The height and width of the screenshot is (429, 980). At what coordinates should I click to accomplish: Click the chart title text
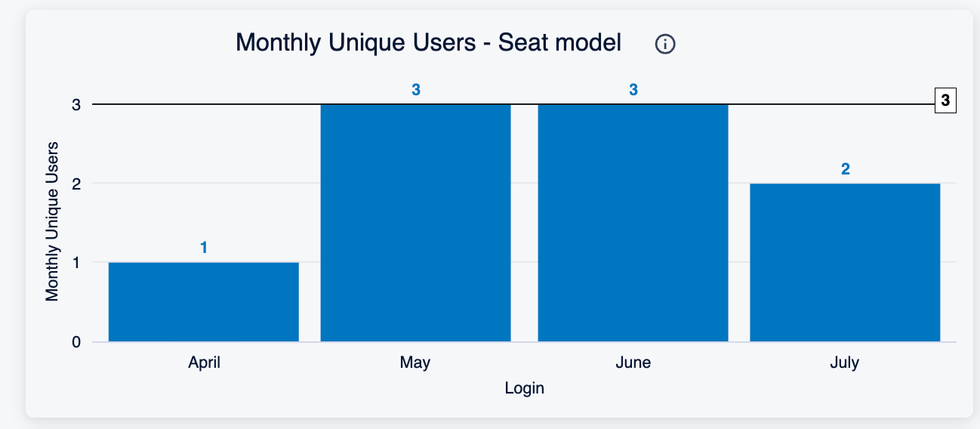(429, 43)
